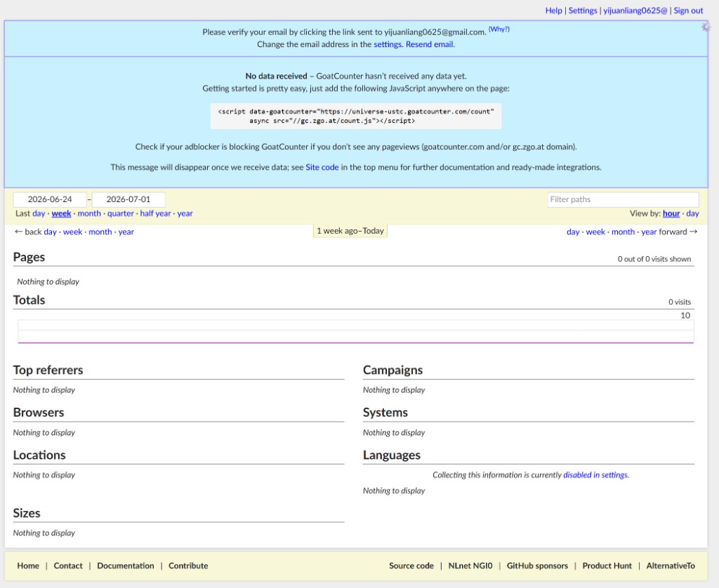Click '0 out of 0 visits shown' text

[654, 259]
